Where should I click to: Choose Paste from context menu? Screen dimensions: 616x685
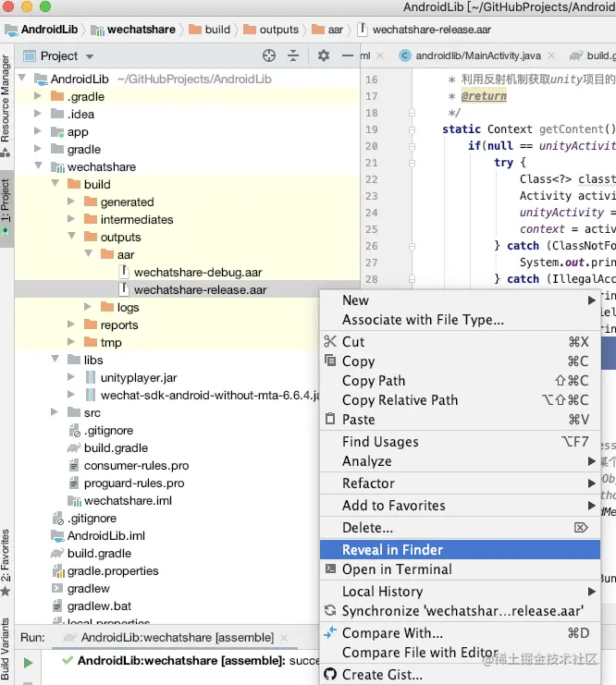pyautogui.click(x=460, y=420)
